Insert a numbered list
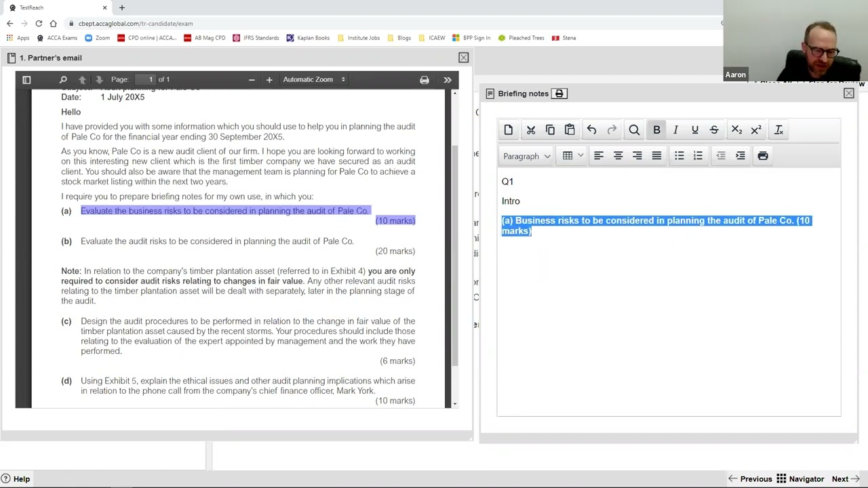 click(698, 156)
